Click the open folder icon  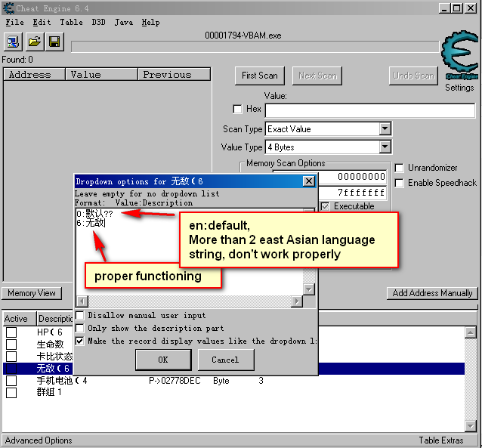click(35, 42)
